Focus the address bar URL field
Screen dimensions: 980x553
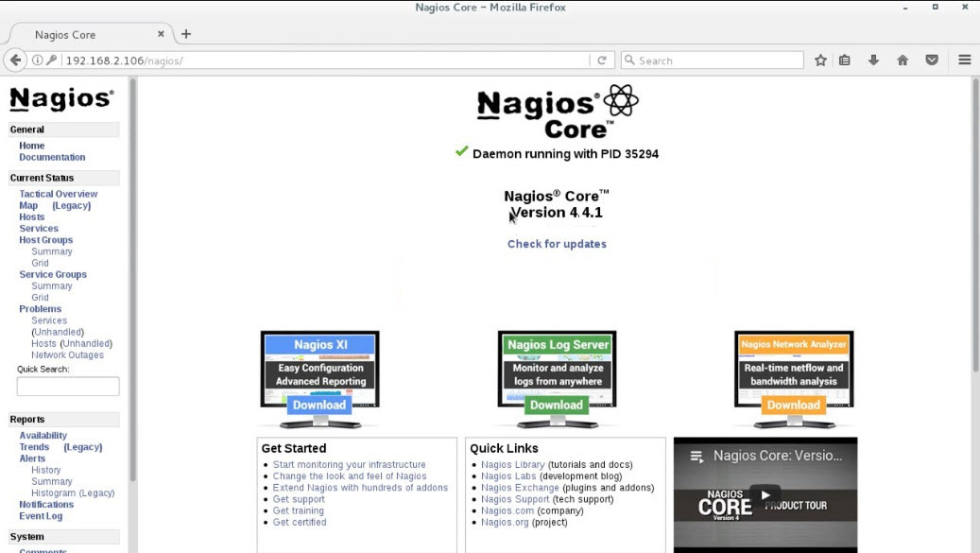(x=325, y=60)
